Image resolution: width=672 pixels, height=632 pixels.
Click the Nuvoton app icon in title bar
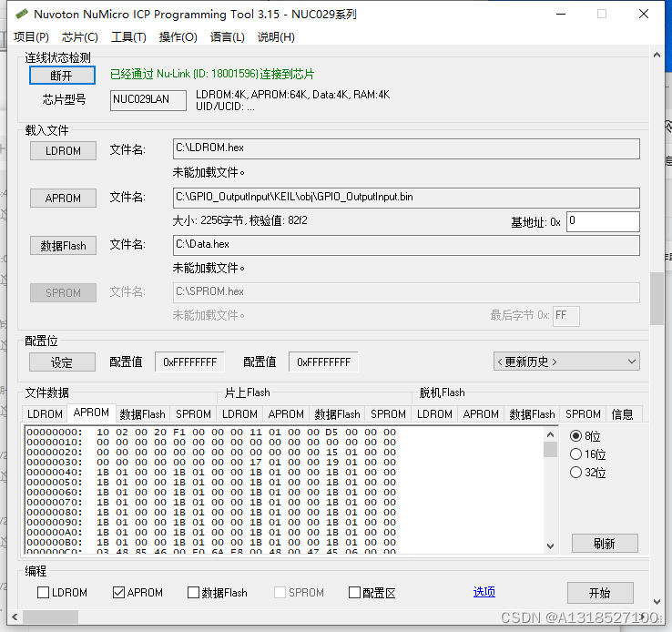(x=22, y=15)
